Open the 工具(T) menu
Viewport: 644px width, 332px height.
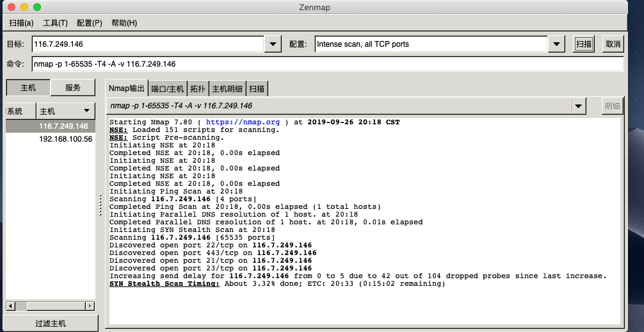(56, 23)
